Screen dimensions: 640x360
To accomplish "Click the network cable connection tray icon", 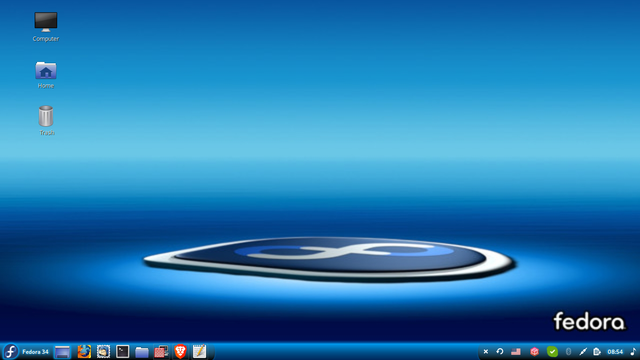I will (583, 351).
